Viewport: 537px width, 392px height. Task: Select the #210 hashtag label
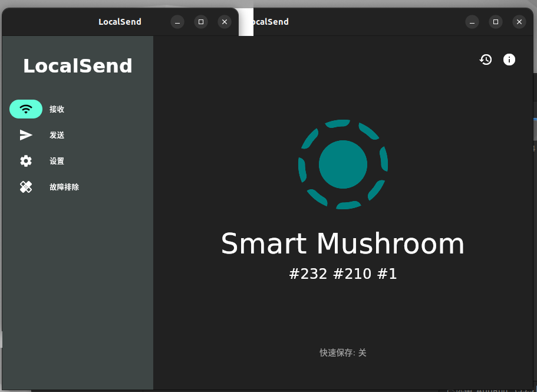tap(354, 274)
